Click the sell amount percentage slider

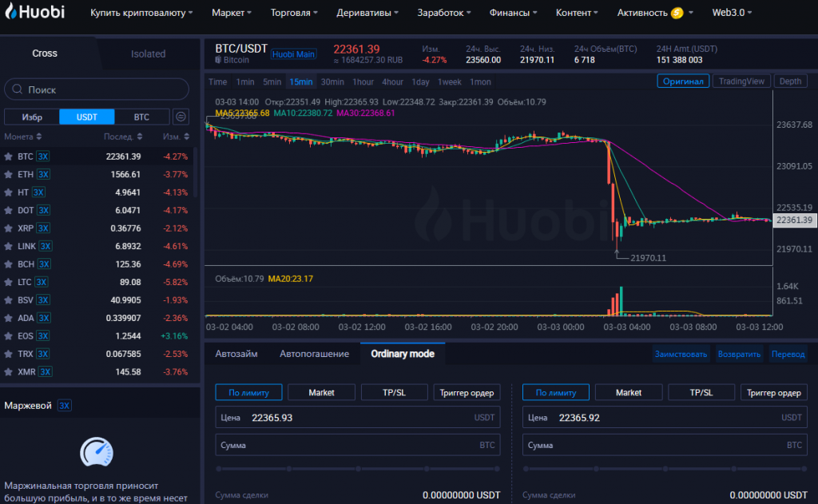[665, 469]
